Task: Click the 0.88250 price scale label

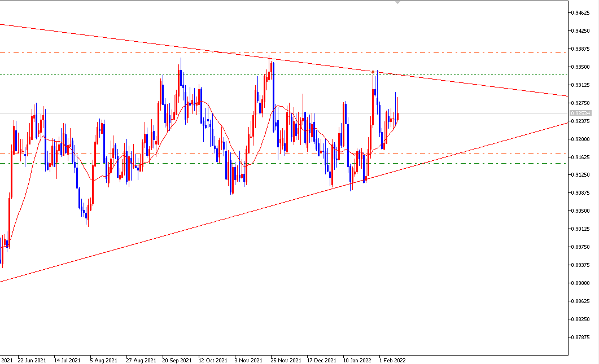Action: (580, 319)
